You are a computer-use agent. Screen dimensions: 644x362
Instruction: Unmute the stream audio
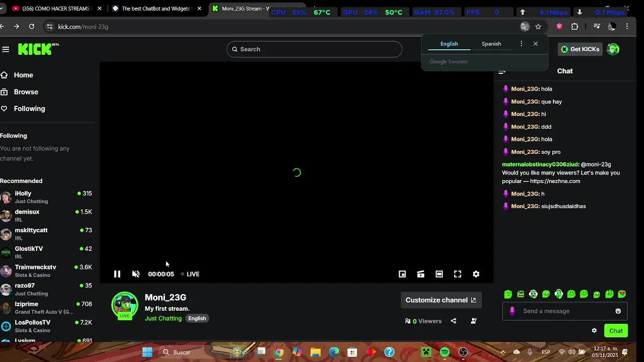(x=136, y=274)
